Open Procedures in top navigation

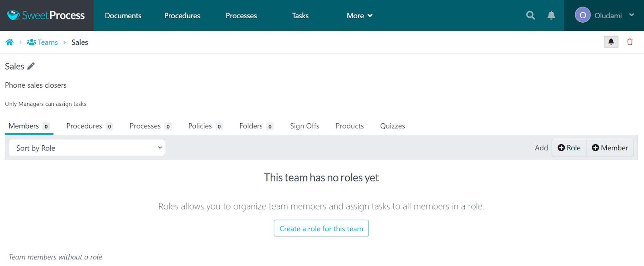tap(182, 15)
